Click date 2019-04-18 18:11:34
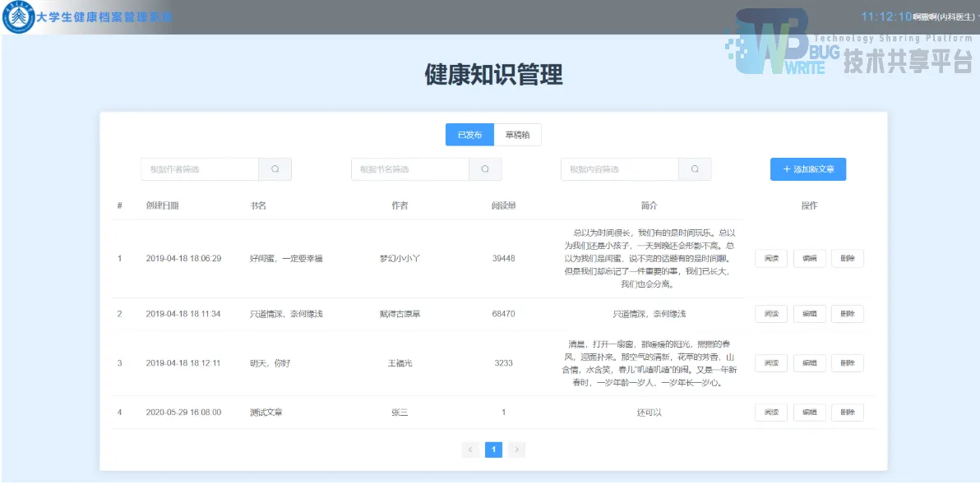Image resolution: width=980 pixels, height=484 pixels. tap(183, 314)
